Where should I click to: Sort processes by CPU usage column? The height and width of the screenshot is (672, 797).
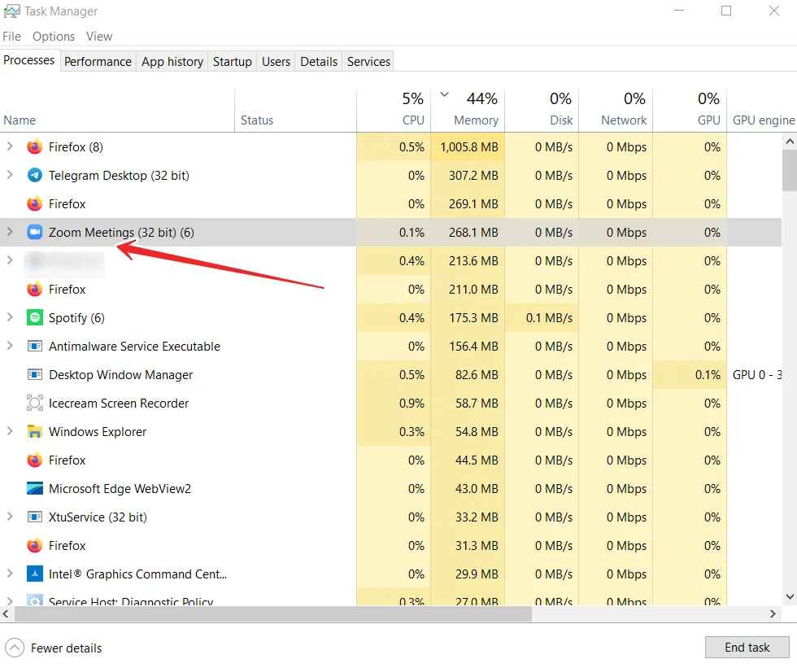[394, 111]
